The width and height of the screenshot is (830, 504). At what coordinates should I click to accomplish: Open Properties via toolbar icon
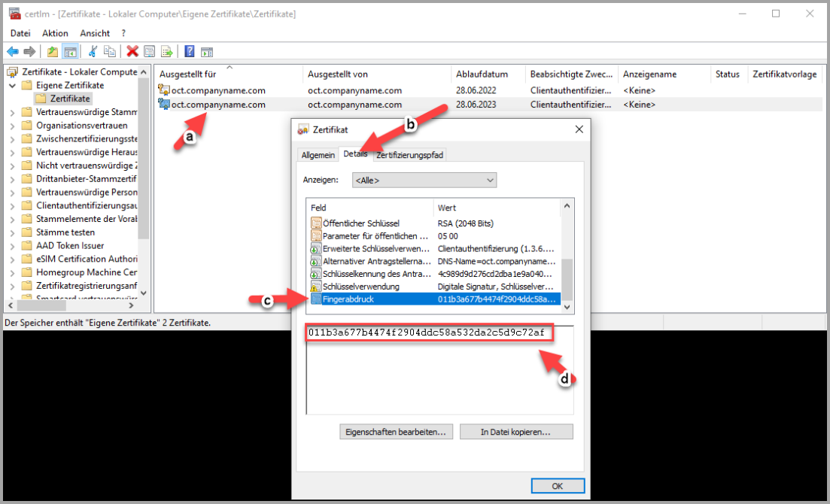pyautogui.click(x=149, y=52)
